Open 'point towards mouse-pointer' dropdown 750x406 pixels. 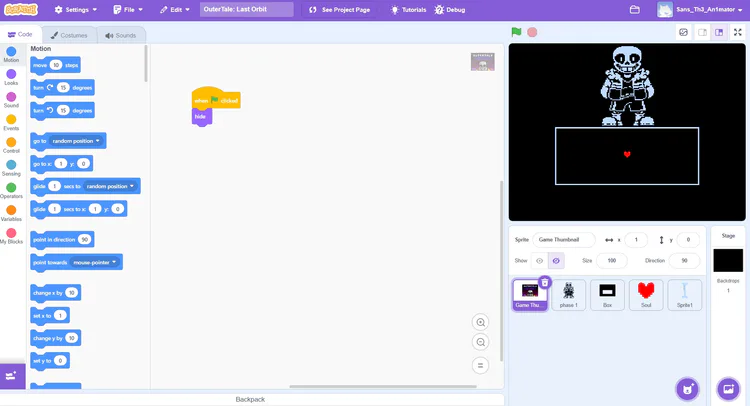(94, 263)
